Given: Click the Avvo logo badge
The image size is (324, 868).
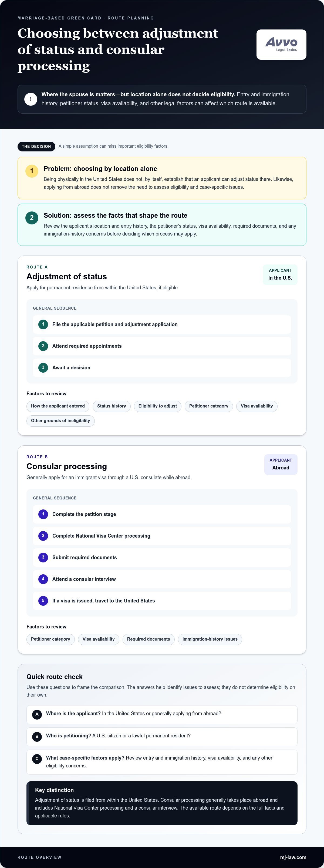Looking at the screenshot, I should pos(281,44).
